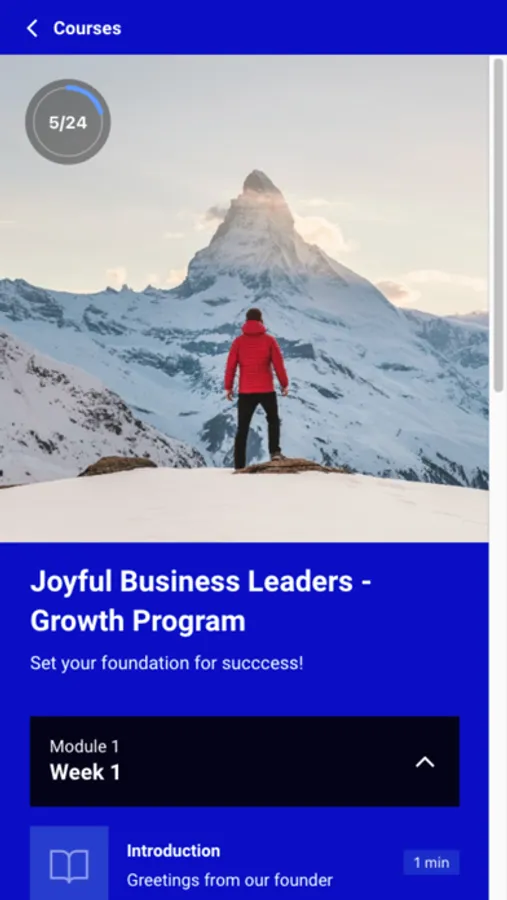507x900 pixels.
Task: Click the blue arc on progress ring
Action: [x=87, y=98]
